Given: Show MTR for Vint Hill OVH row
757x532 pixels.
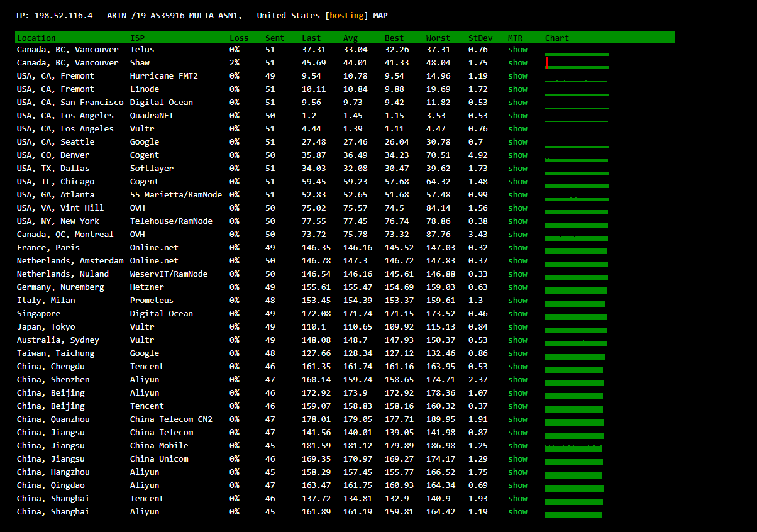Looking at the screenshot, I should click(x=517, y=208).
